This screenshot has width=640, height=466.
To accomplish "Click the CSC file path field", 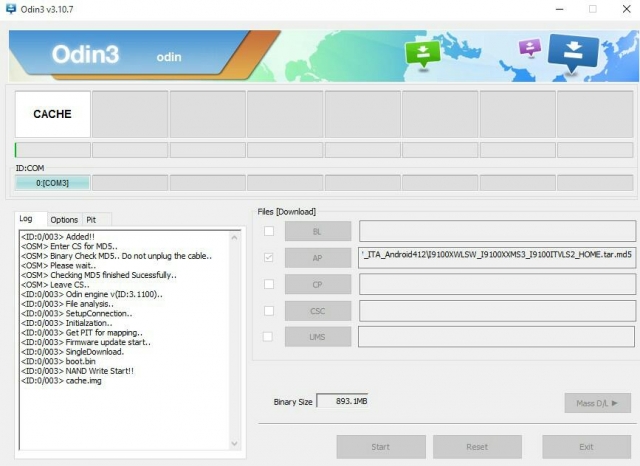I will (497, 311).
